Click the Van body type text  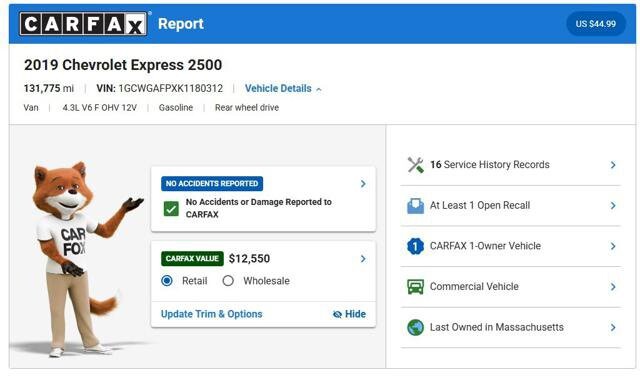(x=31, y=108)
